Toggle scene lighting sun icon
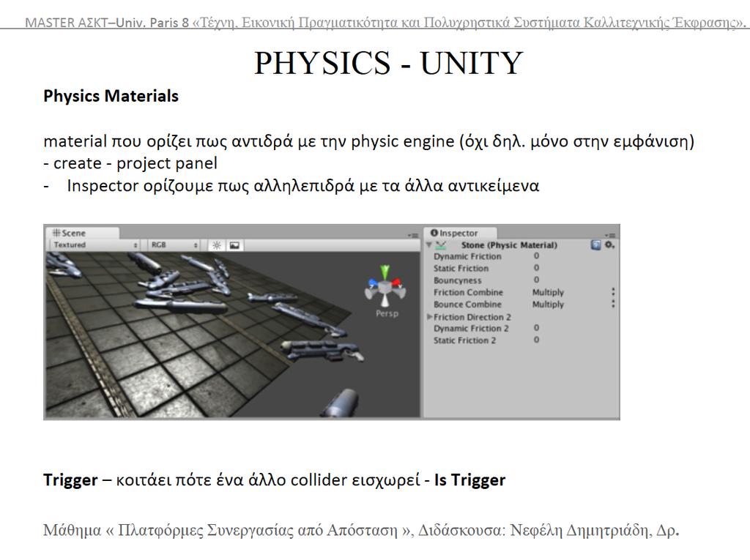 click(x=216, y=245)
